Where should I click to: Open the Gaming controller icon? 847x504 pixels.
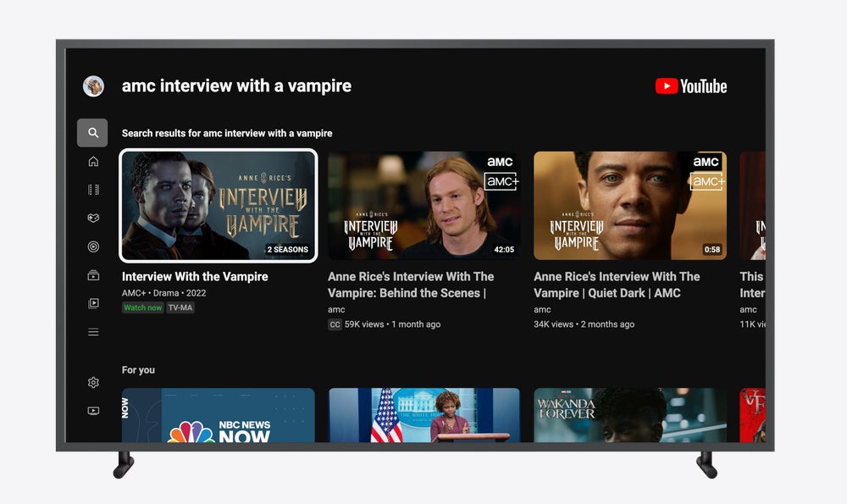pos(93,219)
